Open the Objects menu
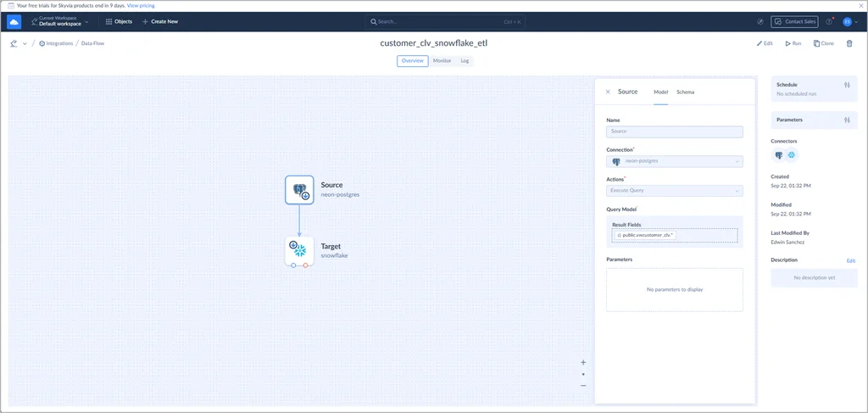The image size is (868, 413). [119, 21]
